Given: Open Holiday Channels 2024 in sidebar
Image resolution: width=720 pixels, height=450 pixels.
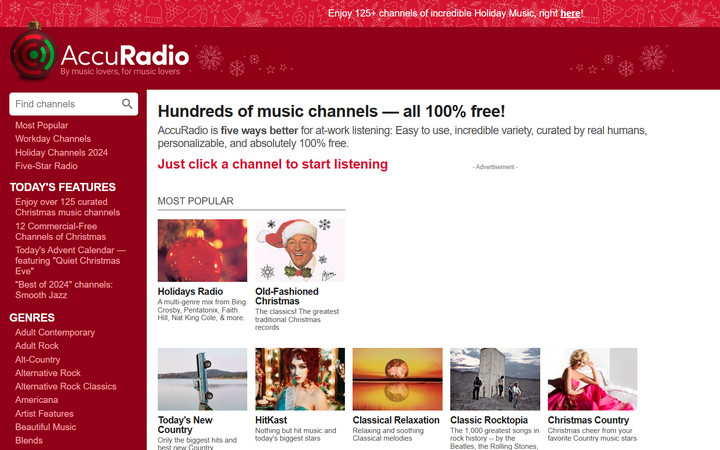Looking at the screenshot, I should click(62, 152).
